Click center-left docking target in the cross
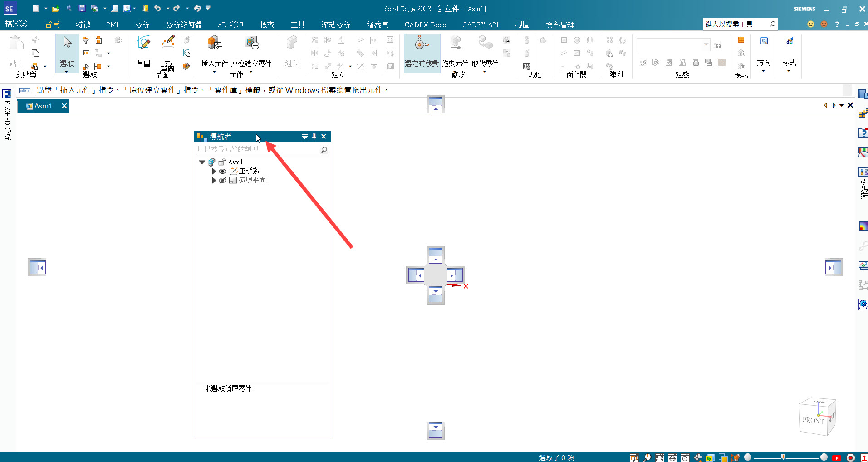This screenshot has height=462, width=868. 416,275
